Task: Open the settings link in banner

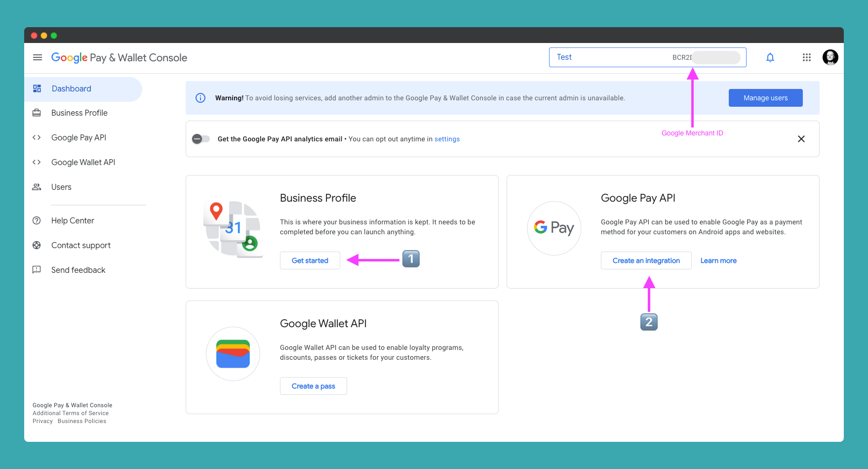Action: pyautogui.click(x=447, y=139)
